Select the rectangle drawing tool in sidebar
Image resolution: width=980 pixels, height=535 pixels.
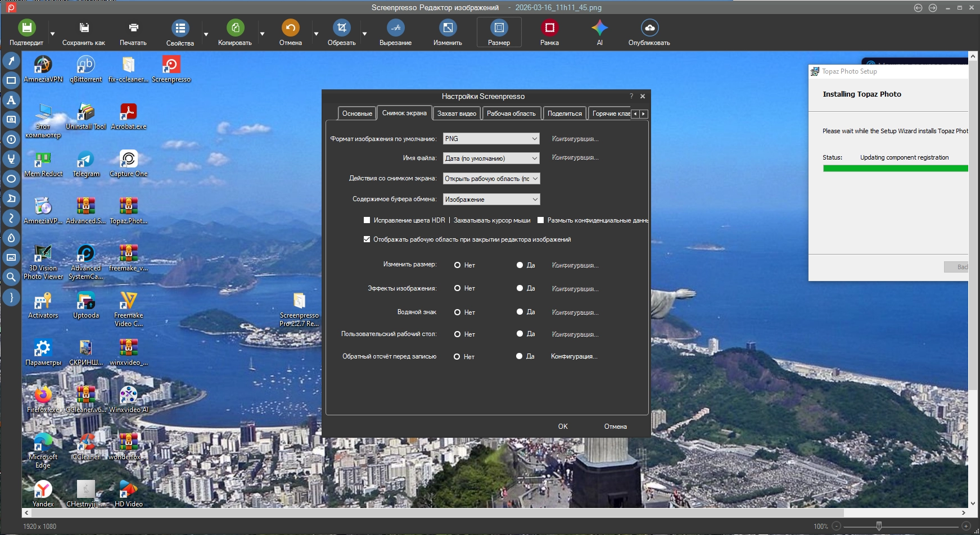[11, 80]
